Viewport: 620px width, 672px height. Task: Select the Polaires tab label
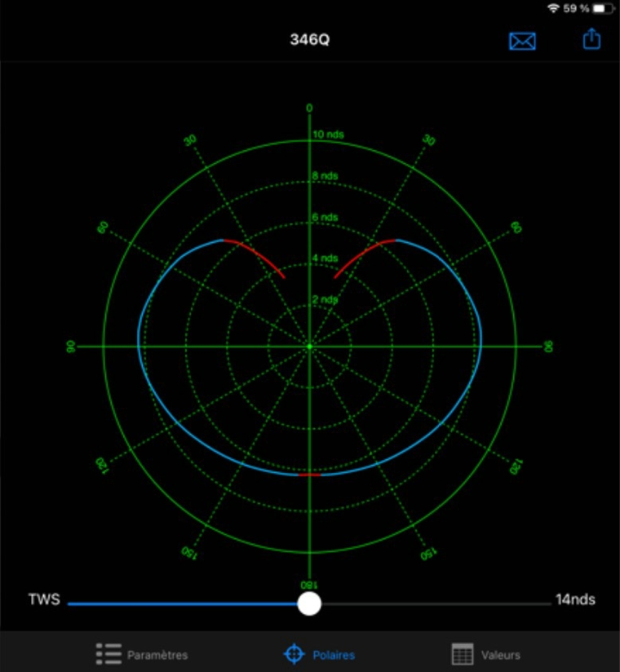(x=334, y=655)
